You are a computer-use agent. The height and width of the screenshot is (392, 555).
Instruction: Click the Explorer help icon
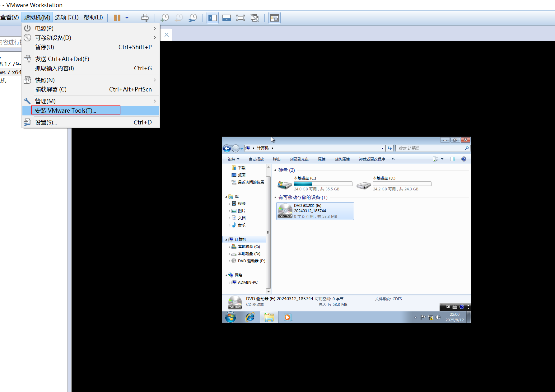[x=464, y=159]
